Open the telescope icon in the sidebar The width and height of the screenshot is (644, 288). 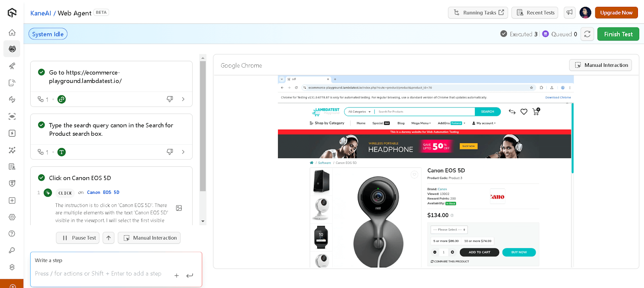click(x=12, y=66)
